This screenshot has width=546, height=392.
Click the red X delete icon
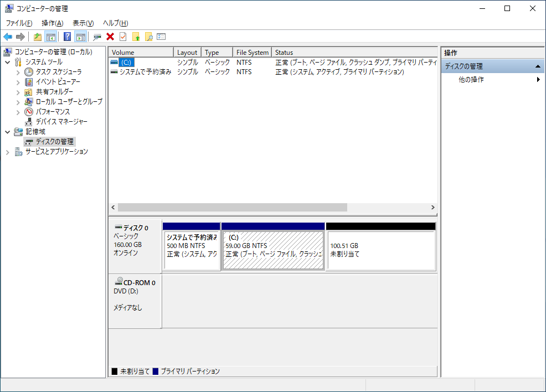tap(109, 37)
